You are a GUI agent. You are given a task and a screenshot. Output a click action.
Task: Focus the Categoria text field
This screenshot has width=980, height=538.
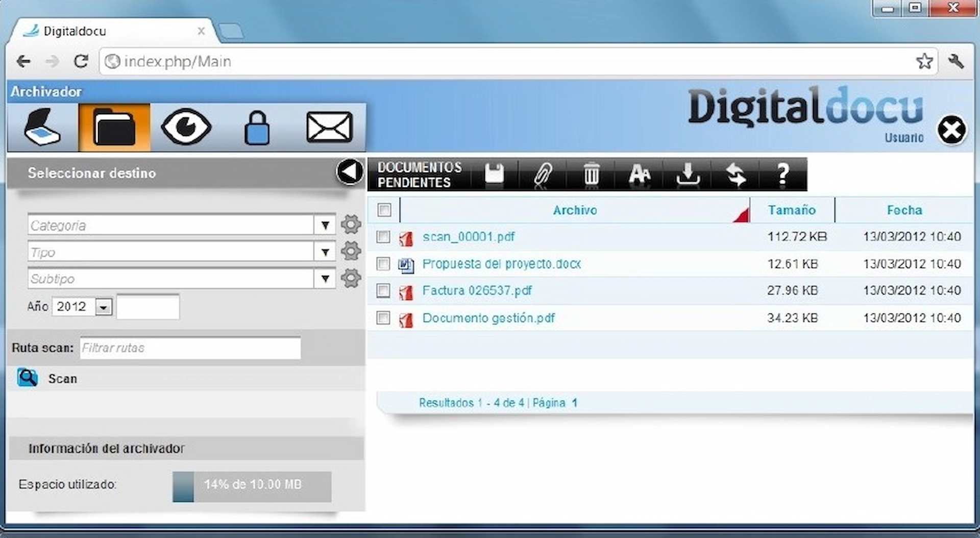pyautogui.click(x=170, y=225)
